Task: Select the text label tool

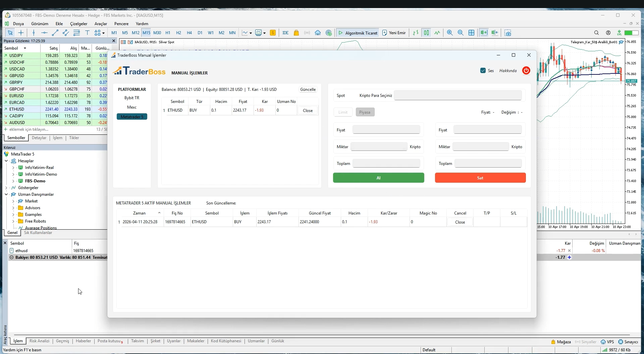Action: point(87,33)
